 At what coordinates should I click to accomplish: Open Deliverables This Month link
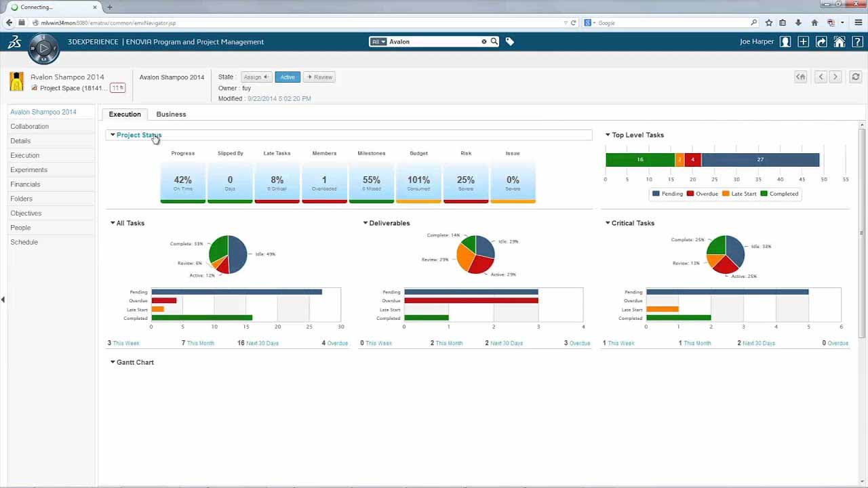[449, 344]
